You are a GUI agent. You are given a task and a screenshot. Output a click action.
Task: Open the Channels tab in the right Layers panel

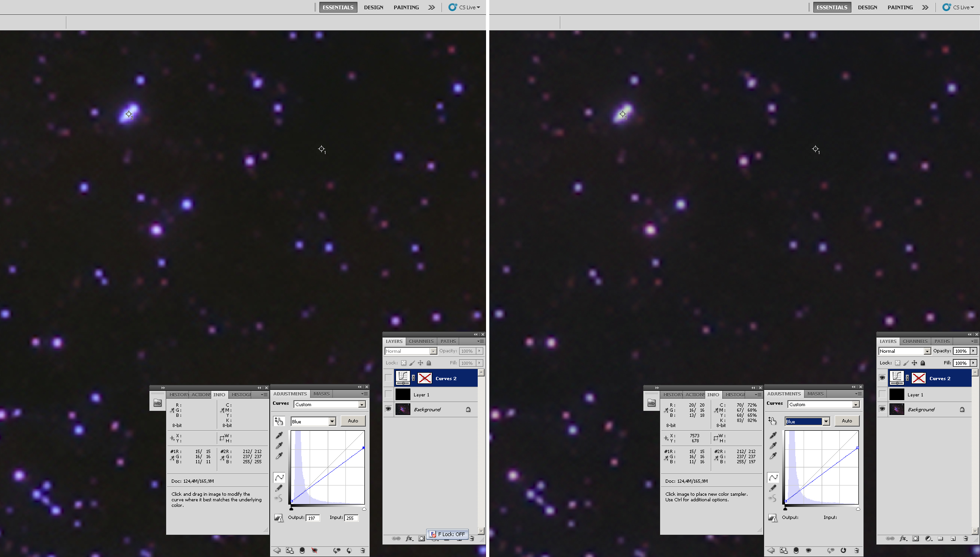(x=915, y=341)
